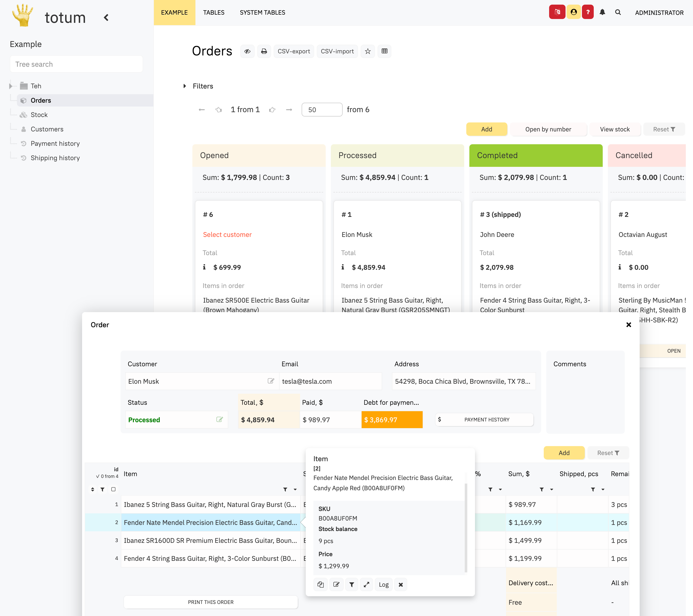The height and width of the screenshot is (616, 693).
Task: Click inside the Tree search input field
Action: [76, 64]
